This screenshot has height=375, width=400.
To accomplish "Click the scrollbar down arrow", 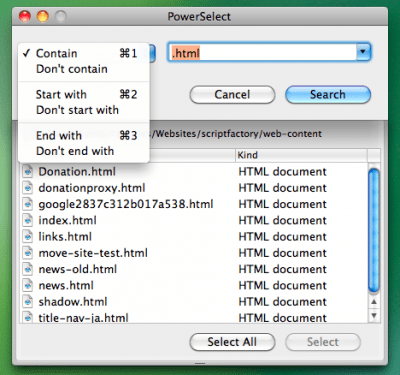I will click(x=374, y=315).
